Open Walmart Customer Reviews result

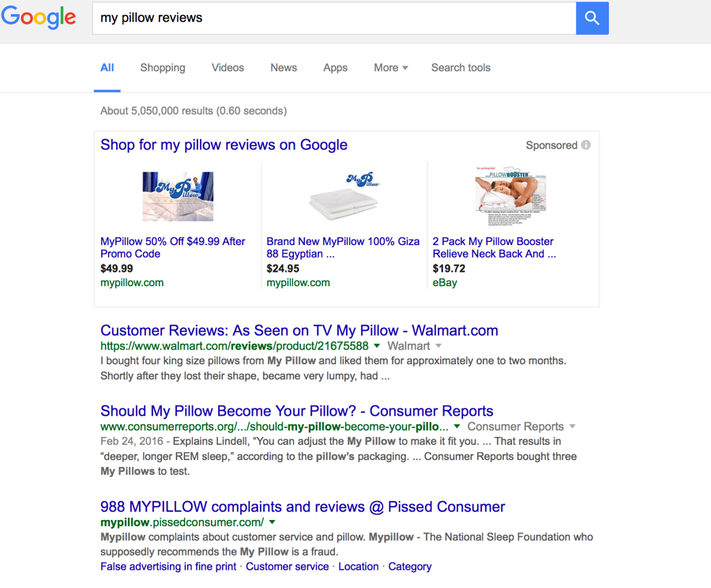(x=299, y=330)
